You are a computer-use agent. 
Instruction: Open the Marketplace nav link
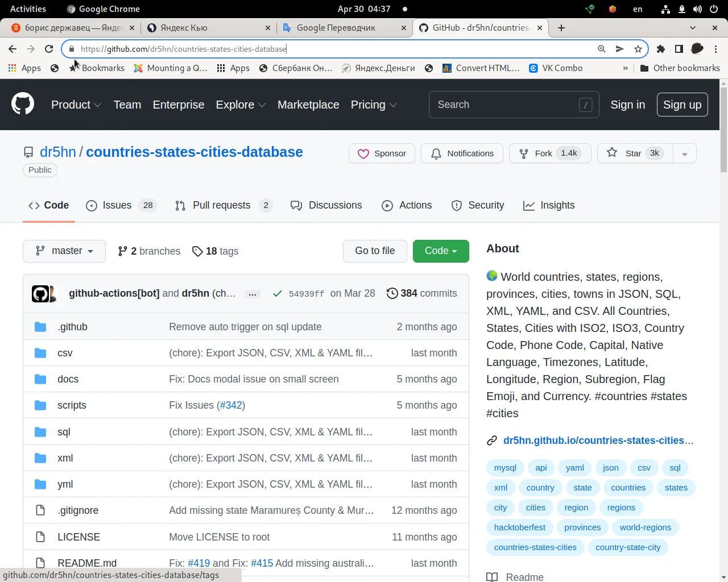click(308, 105)
